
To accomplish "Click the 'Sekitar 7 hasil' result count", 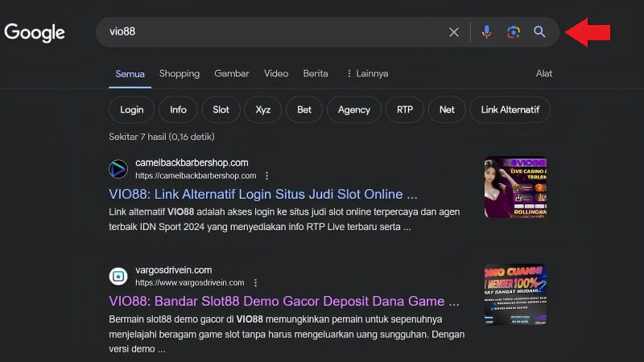I will [162, 137].
